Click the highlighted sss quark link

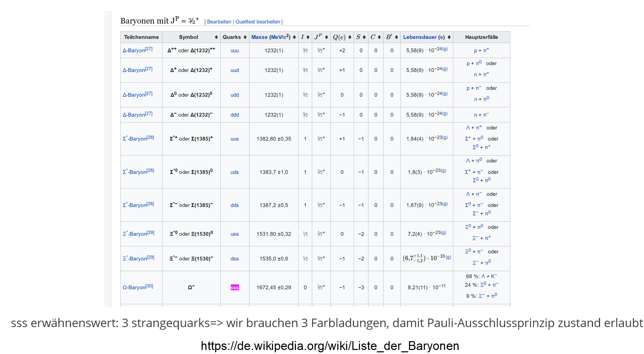point(235,288)
